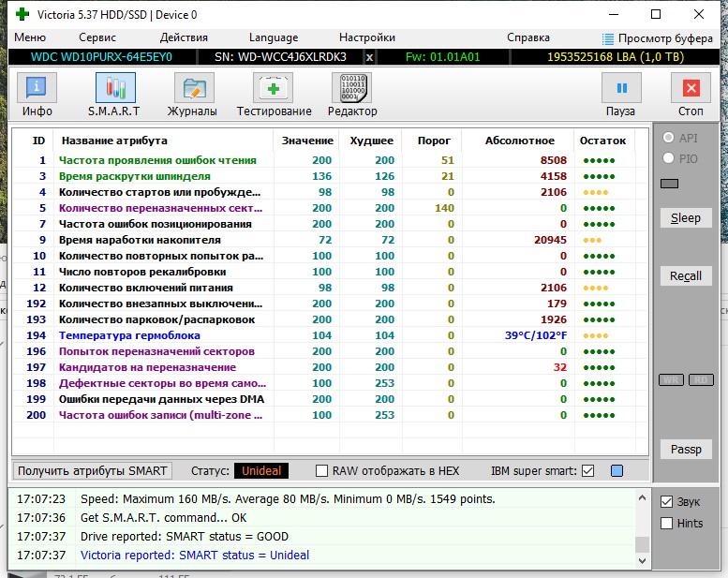This screenshot has width=728, height=578.
Task: Click the Значение column header
Action: click(307, 141)
